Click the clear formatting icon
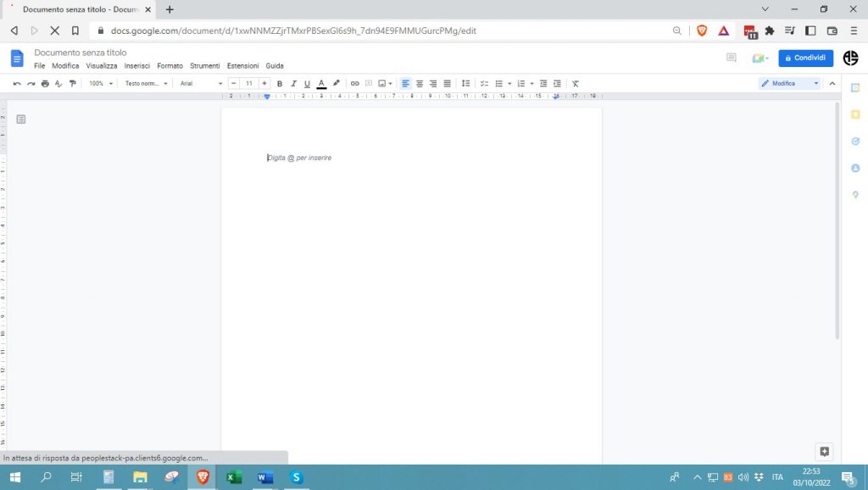 pyautogui.click(x=575, y=83)
